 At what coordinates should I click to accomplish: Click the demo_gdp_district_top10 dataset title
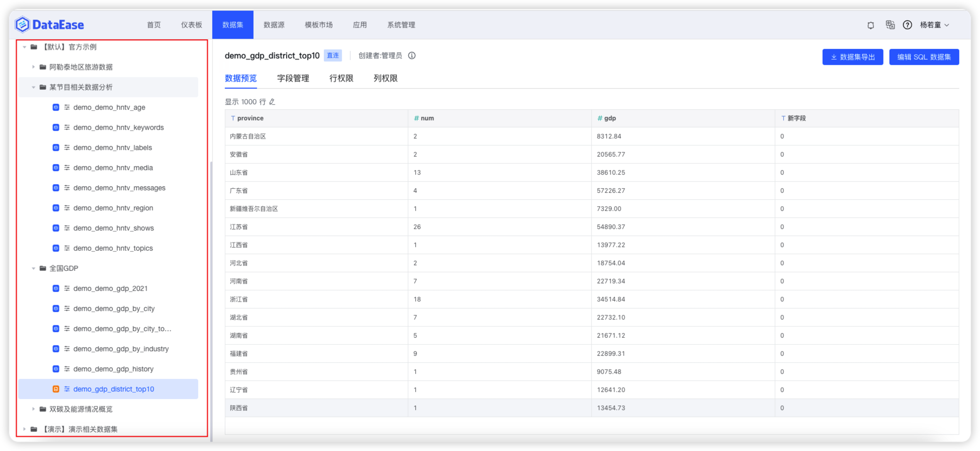click(272, 55)
